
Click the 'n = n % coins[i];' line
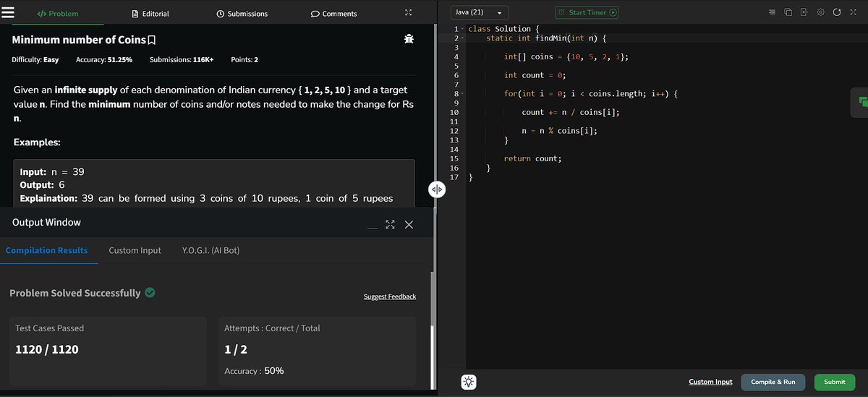coord(559,131)
